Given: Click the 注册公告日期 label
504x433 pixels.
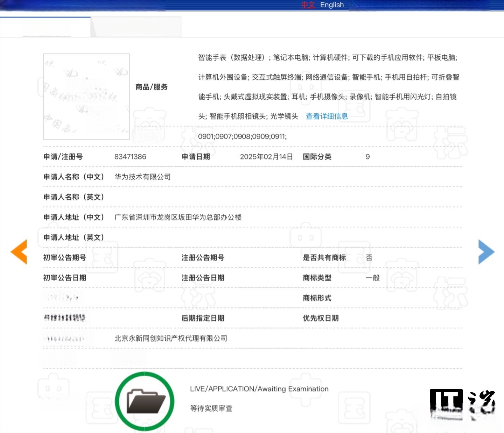Looking at the screenshot, I should (x=203, y=278).
